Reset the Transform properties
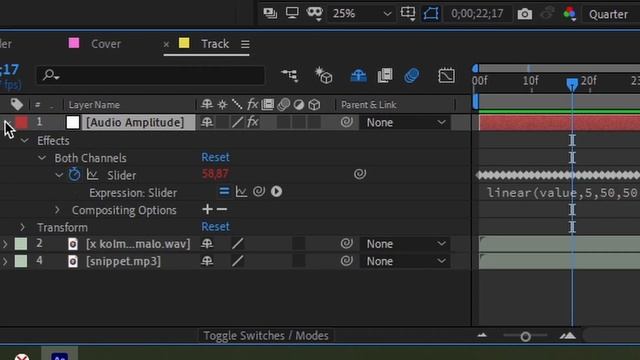This screenshot has height=360, width=640. 215,227
